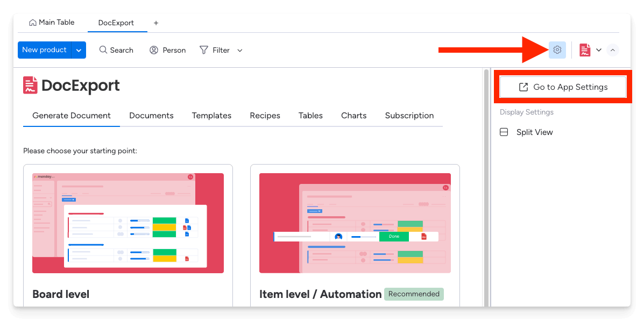This screenshot has height=320, width=644.
Task: Enable Split View display setting
Action: [x=526, y=132]
